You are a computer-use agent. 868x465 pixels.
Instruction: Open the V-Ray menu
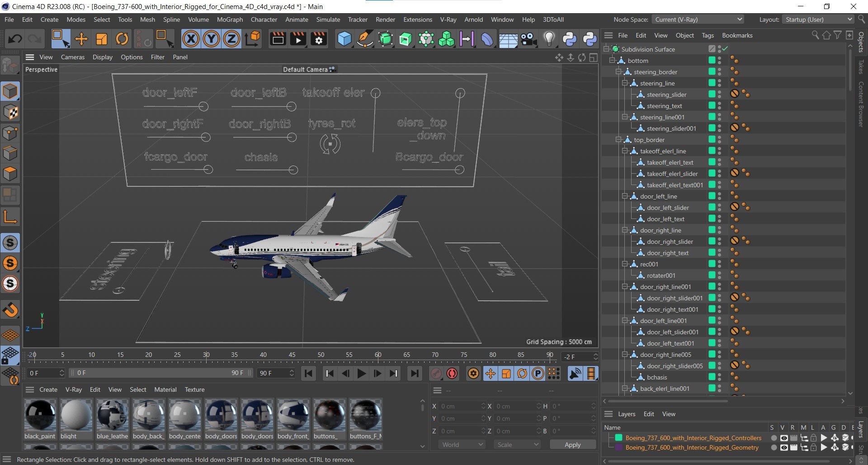[x=448, y=19]
